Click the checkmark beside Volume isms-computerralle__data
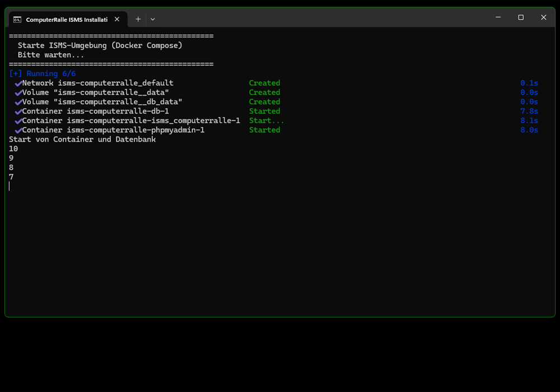 point(18,92)
